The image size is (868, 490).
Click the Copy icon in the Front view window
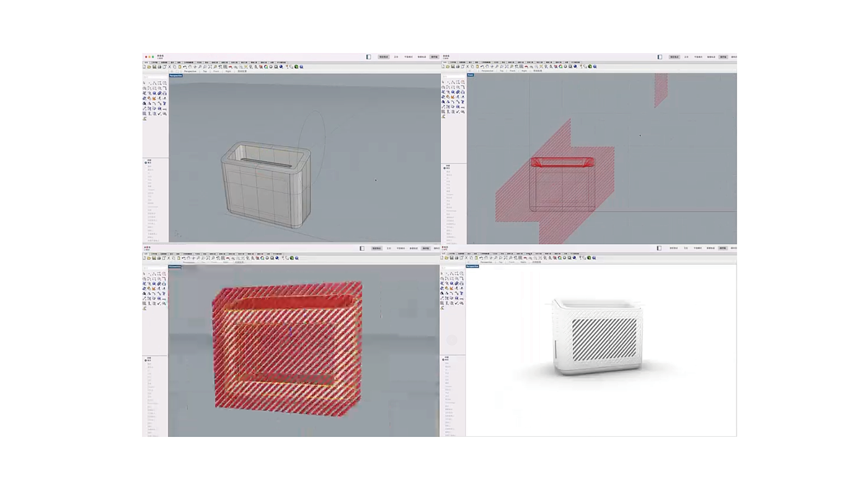pyautogui.click(x=472, y=67)
